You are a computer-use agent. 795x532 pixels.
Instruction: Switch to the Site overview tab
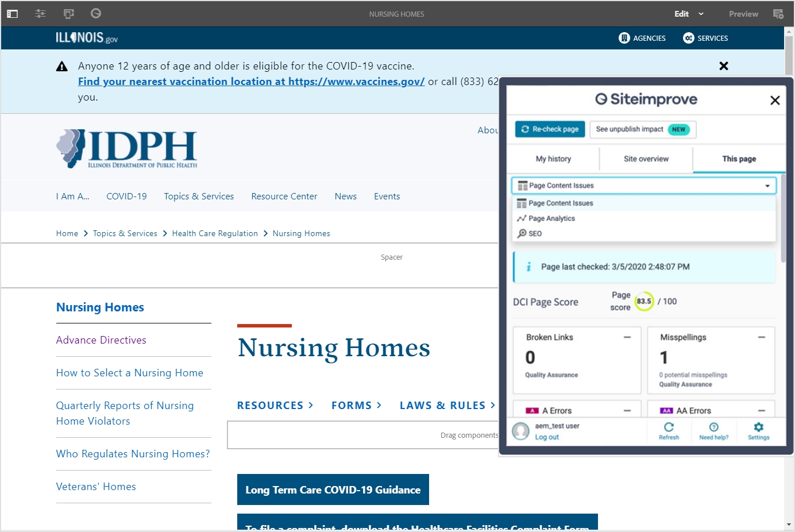(646, 159)
